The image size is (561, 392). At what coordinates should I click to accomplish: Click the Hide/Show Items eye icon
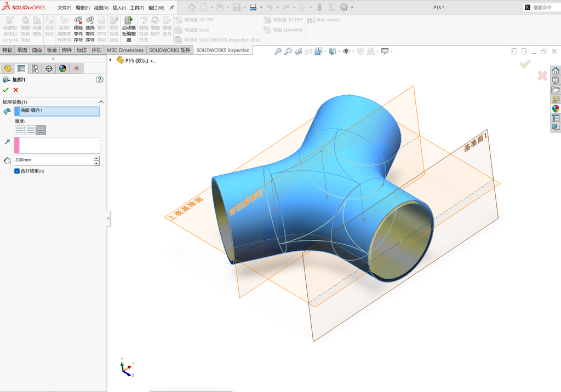(346, 51)
